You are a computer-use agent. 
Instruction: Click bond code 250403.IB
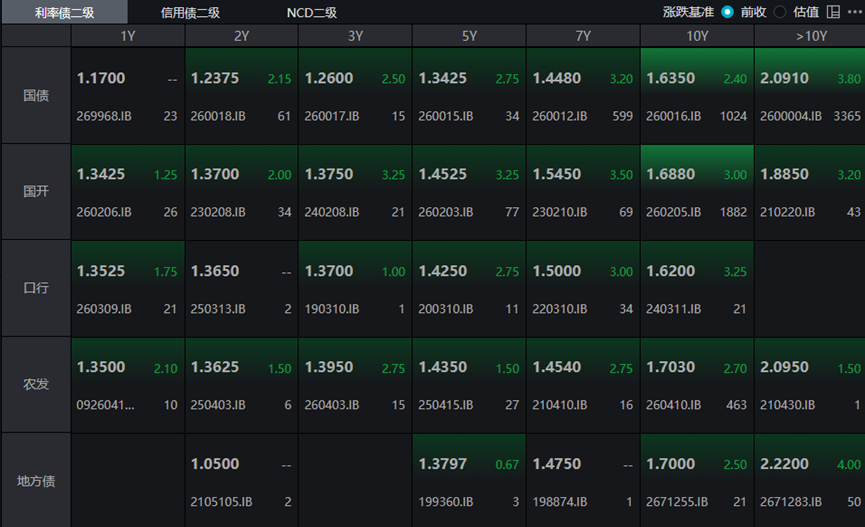(x=218, y=405)
